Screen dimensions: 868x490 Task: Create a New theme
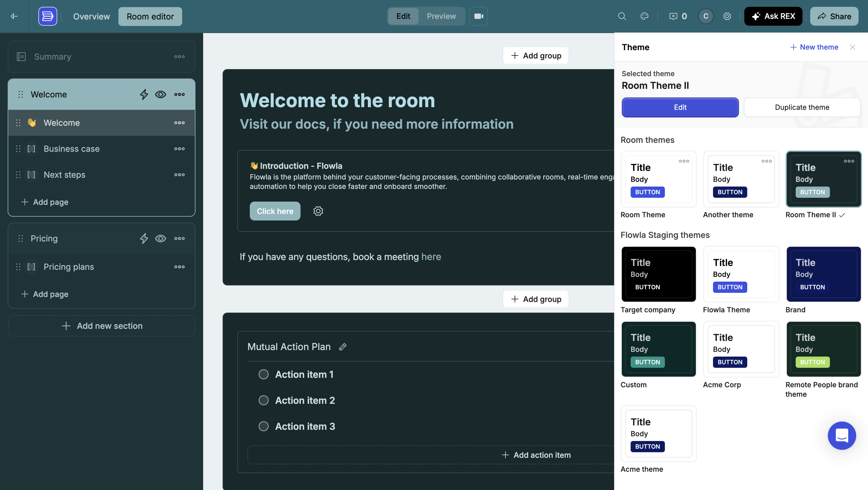point(814,47)
